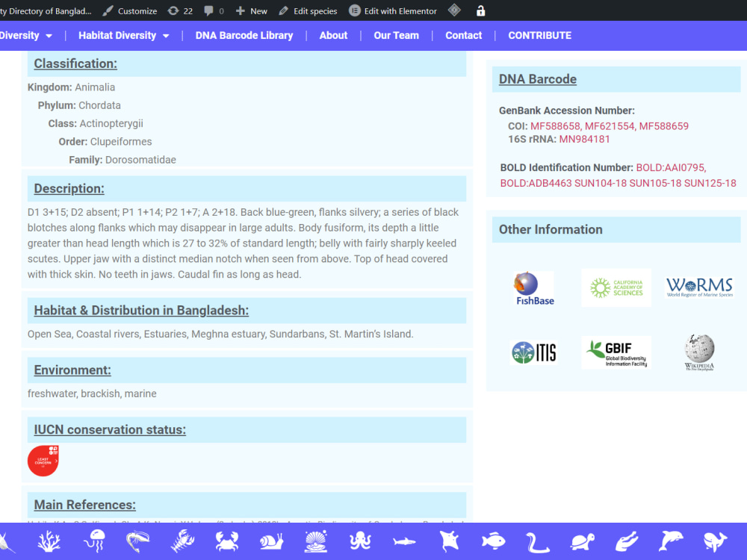Open the bony fish category icon

(x=493, y=541)
